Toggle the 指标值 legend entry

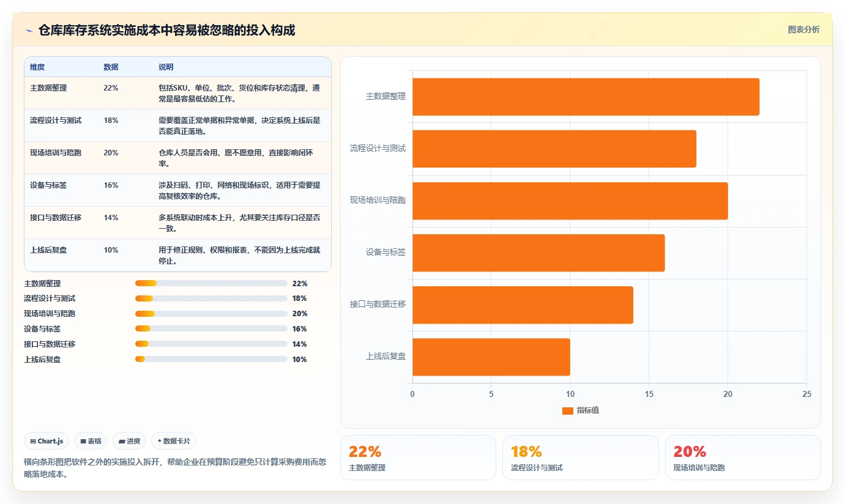581,410
